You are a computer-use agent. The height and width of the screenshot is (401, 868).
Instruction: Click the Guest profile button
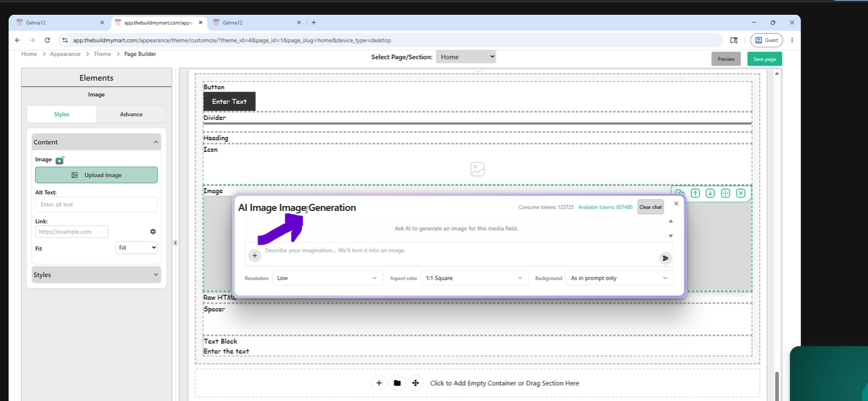point(767,40)
